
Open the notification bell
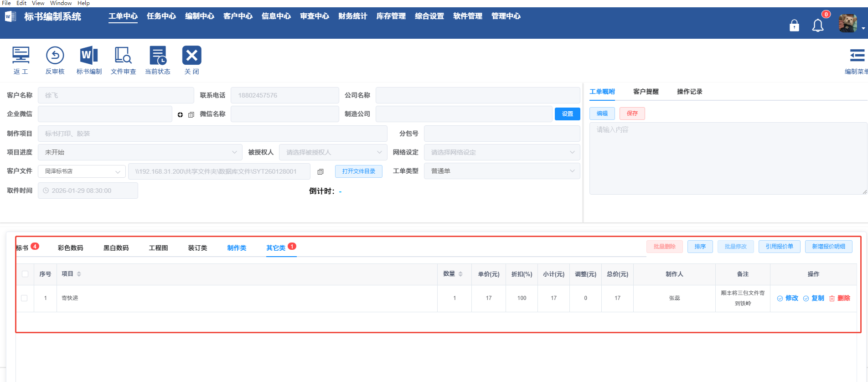pyautogui.click(x=818, y=26)
